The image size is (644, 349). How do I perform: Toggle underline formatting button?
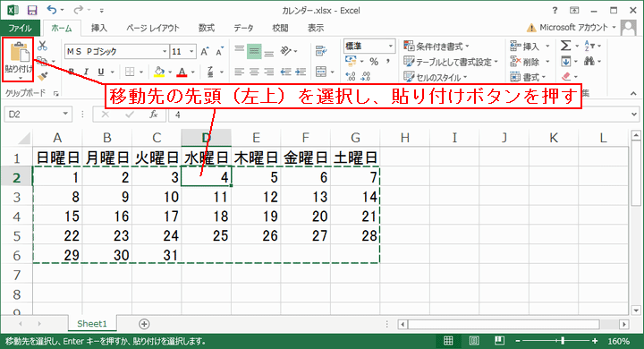point(101,72)
